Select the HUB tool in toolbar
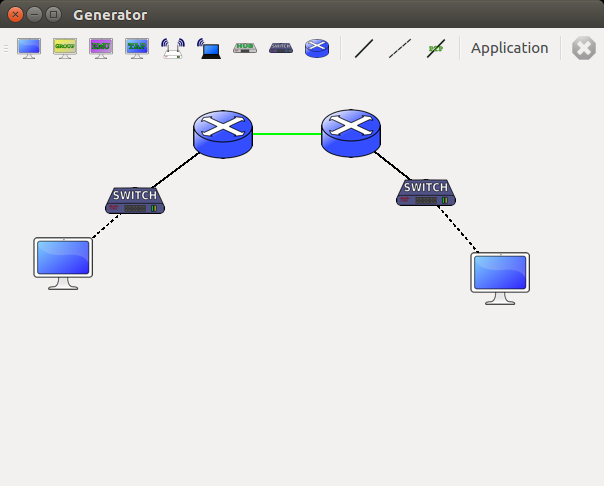 pos(245,48)
